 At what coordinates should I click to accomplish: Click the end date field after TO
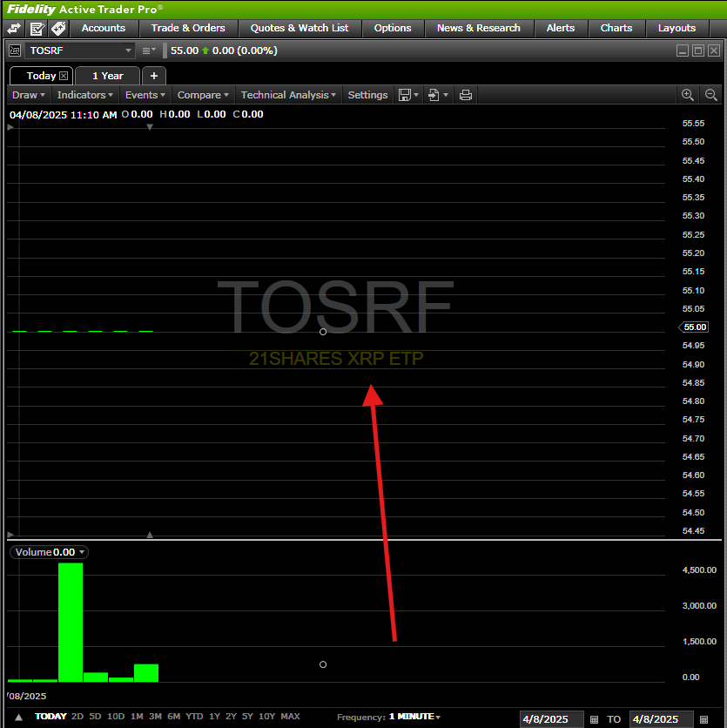[661, 719]
